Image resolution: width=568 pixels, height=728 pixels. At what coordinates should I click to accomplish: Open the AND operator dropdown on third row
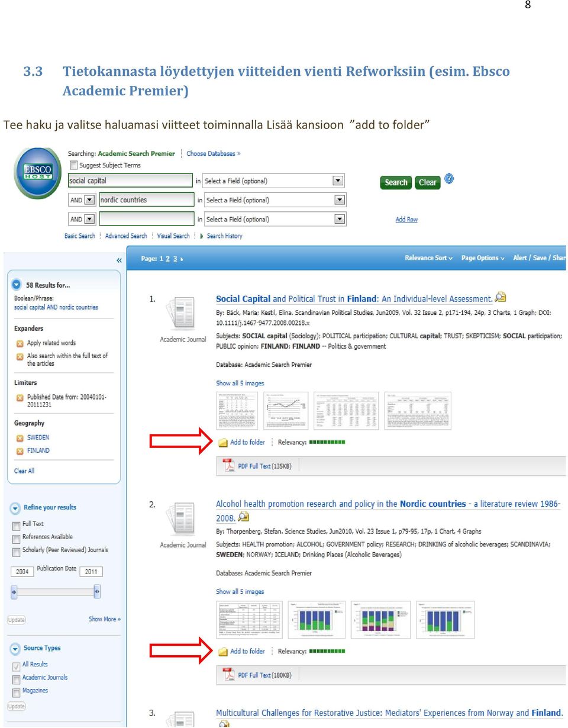click(x=89, y=219)
